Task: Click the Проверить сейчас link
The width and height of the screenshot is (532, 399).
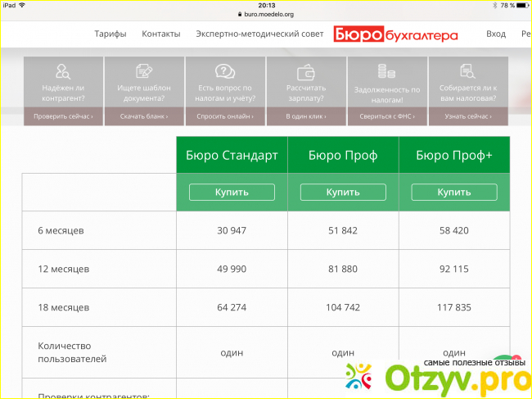Action: pos(63,117)
